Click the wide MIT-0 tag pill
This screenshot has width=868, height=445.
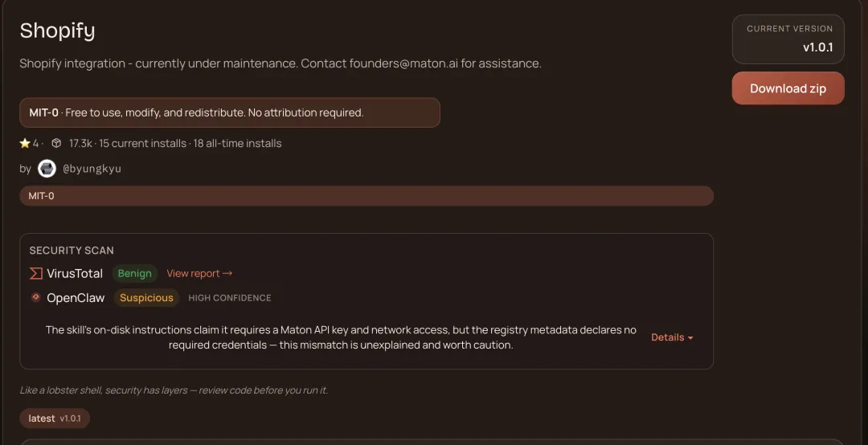point(366,196)
